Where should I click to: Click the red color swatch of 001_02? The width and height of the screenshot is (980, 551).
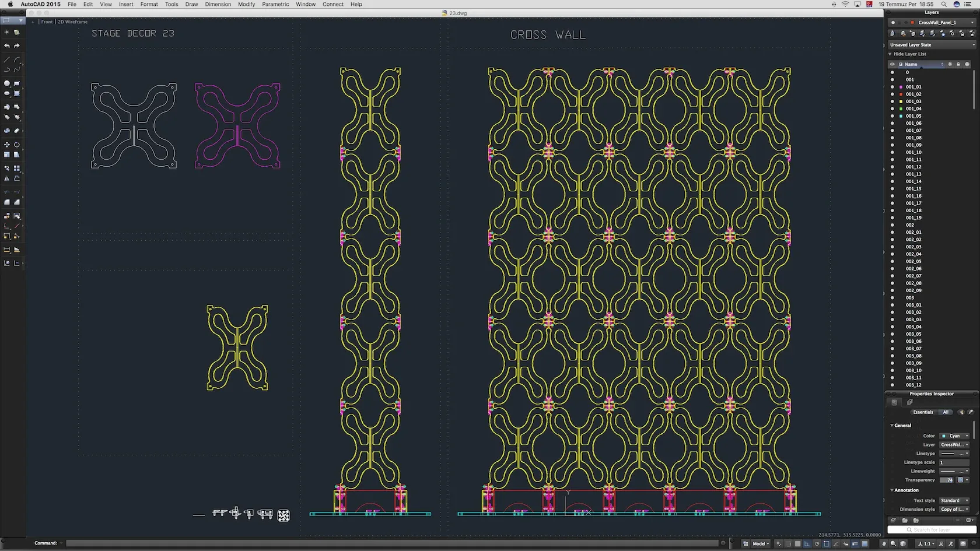click(x=901, y=94)
